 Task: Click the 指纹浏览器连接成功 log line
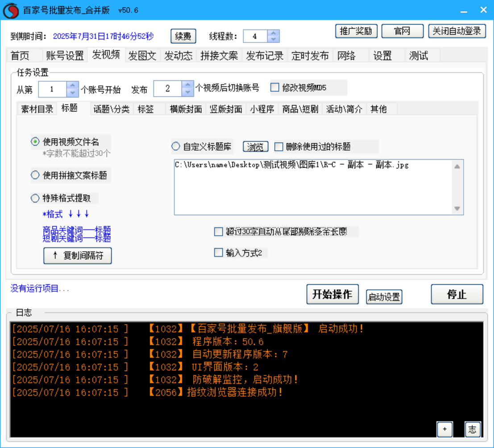[x=146, y=392]
